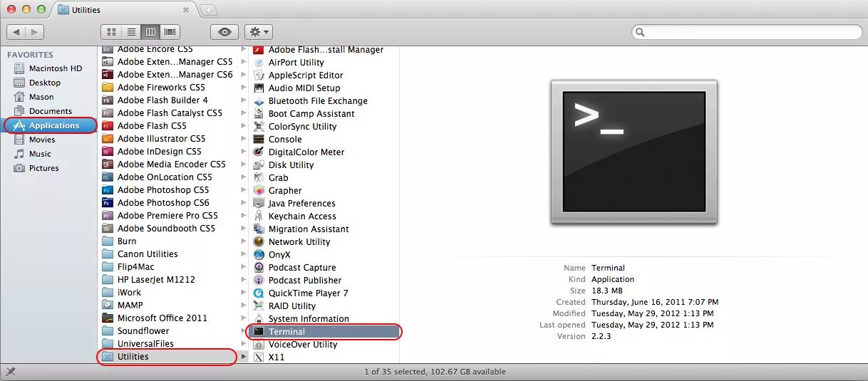This screenshot has height=381, width=868.
Task: Click the Grab app icon
Action: pyautogui.click(x=259, y=178)
